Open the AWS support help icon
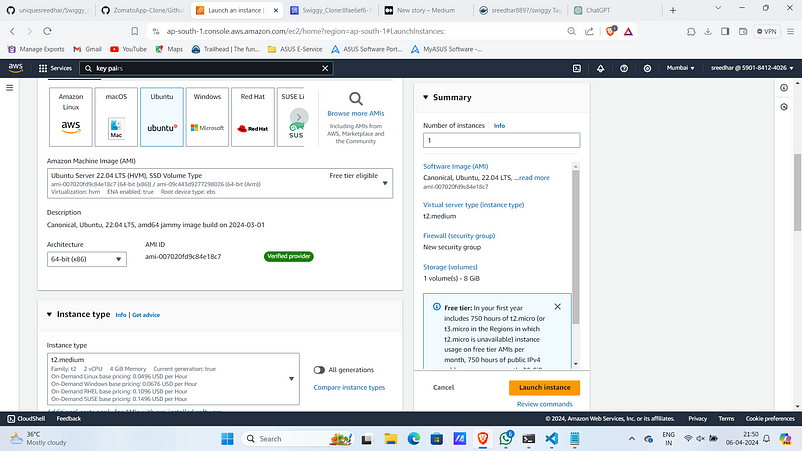The width and height of the screenshot is (802, 451). pos(624,68)
